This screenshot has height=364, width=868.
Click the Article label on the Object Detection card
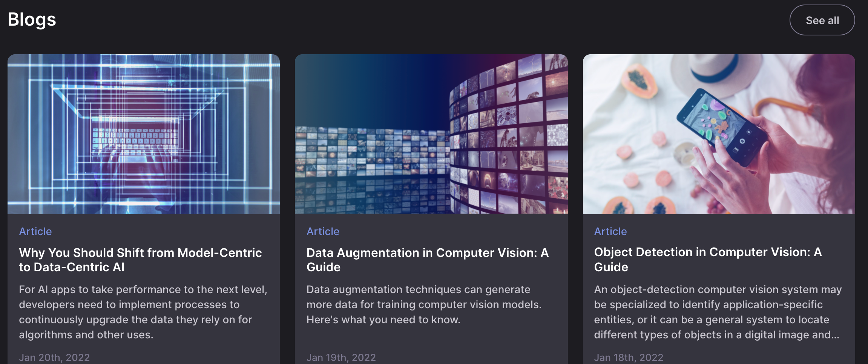tap(610, 231)
